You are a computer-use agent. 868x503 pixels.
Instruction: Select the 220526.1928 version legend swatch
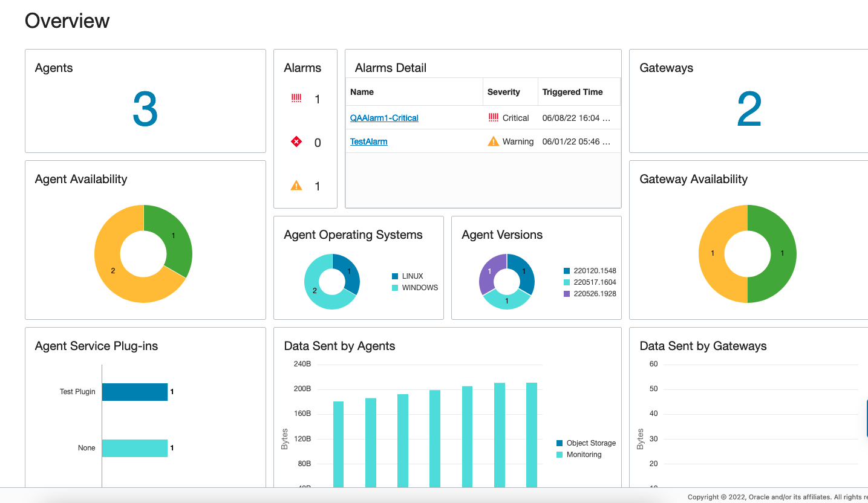pyautogui.click(x=567, y=294)
